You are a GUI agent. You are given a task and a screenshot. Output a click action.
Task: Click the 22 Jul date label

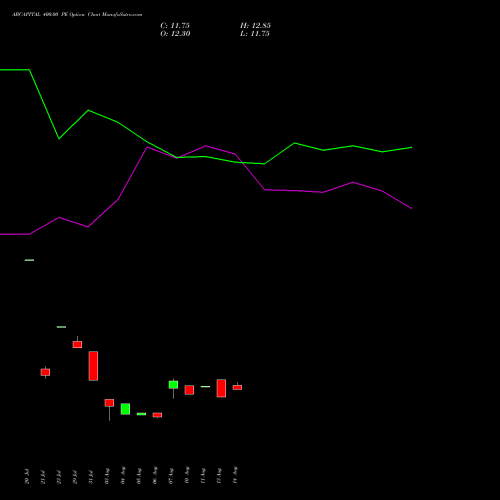tap(59, 477)
